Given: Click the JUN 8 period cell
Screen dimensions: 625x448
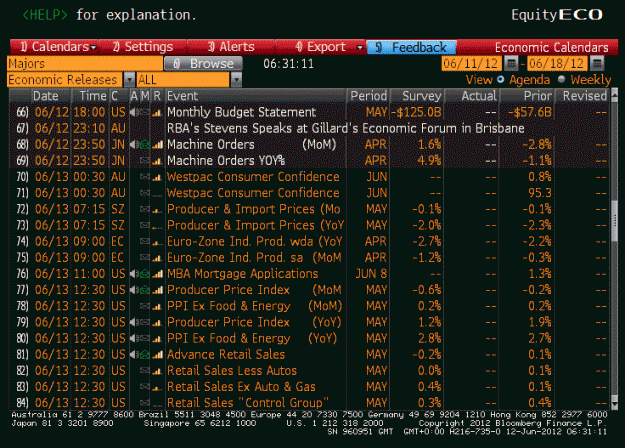Looking at the screenshot, I should coord(371,274).
